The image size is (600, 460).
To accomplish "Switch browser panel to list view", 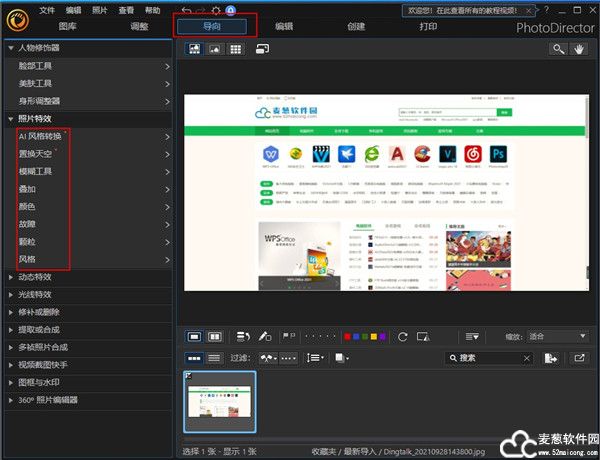I will coord(213,357).
